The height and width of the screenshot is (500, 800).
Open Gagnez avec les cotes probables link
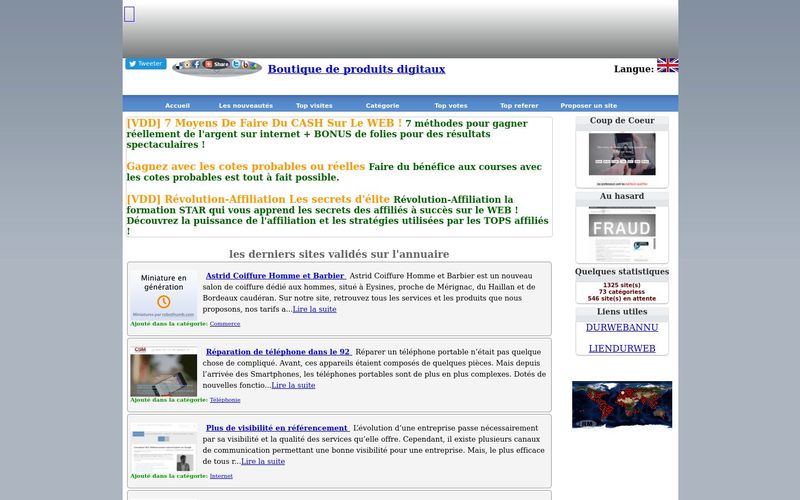tap(246, 166)
